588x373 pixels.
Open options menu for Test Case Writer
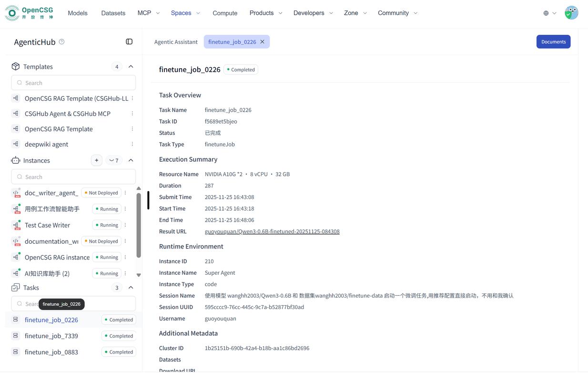125,225
